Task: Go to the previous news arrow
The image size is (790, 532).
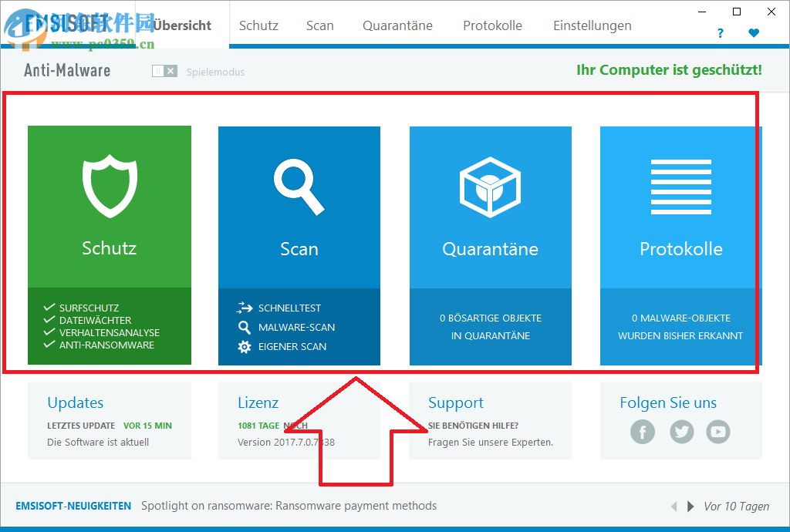Action: click(x=674, y=507)
